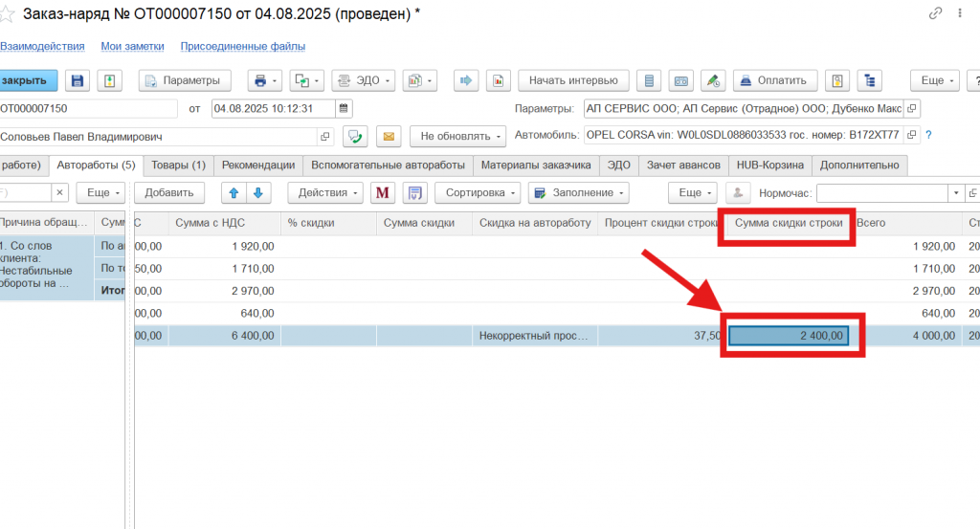
Task: Expand the Заполнение dropdown menu
Action: 578,192
